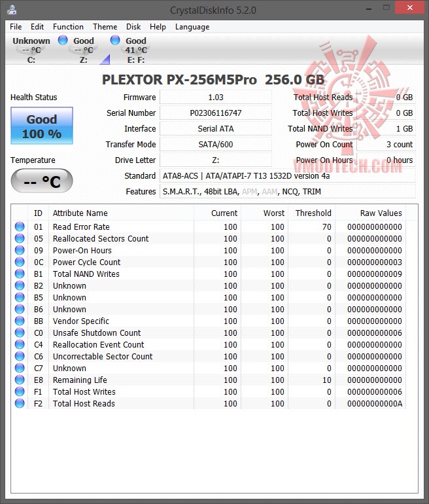429x504 pixels.
Task: Click status orb for Total Host Reads row
Action: [x=20, y=403]
